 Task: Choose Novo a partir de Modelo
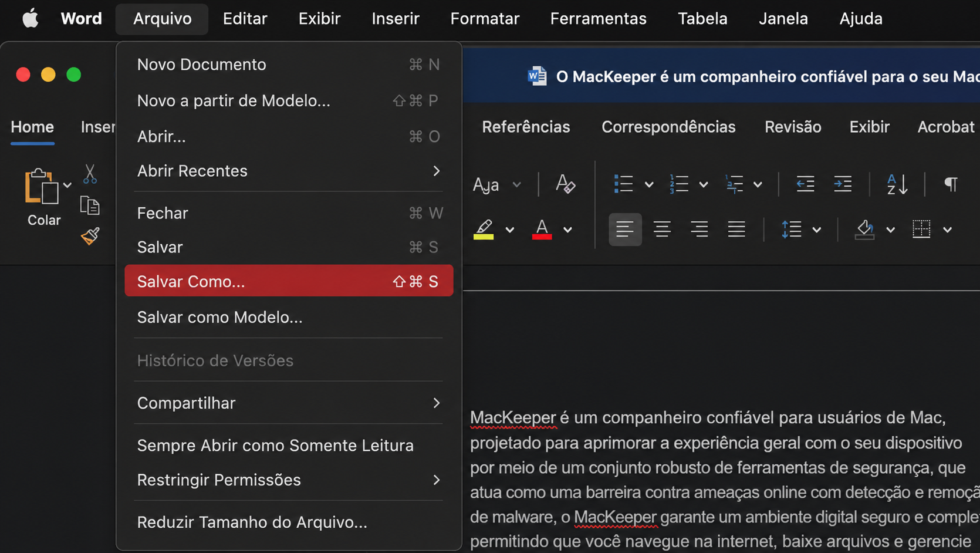click(289, 100)
